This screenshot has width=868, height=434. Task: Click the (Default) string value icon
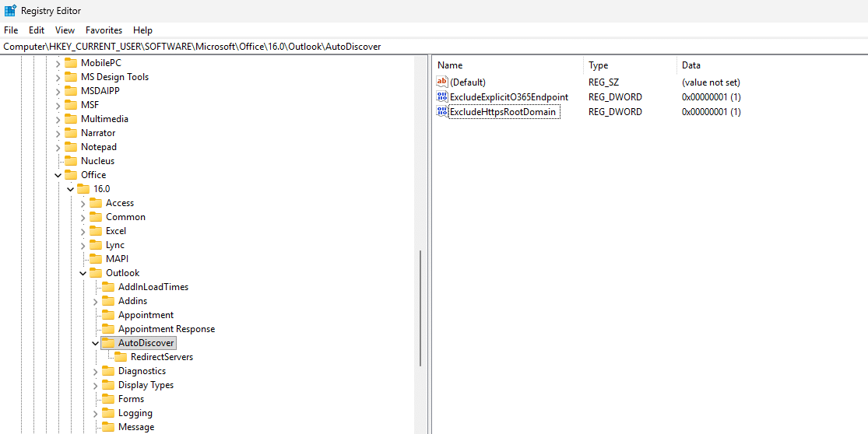[x=442, y=82]
